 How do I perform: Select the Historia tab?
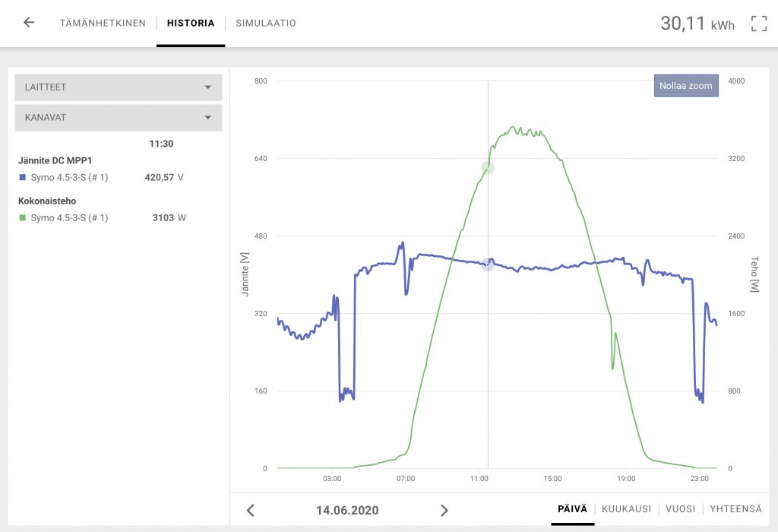point(191,24)
